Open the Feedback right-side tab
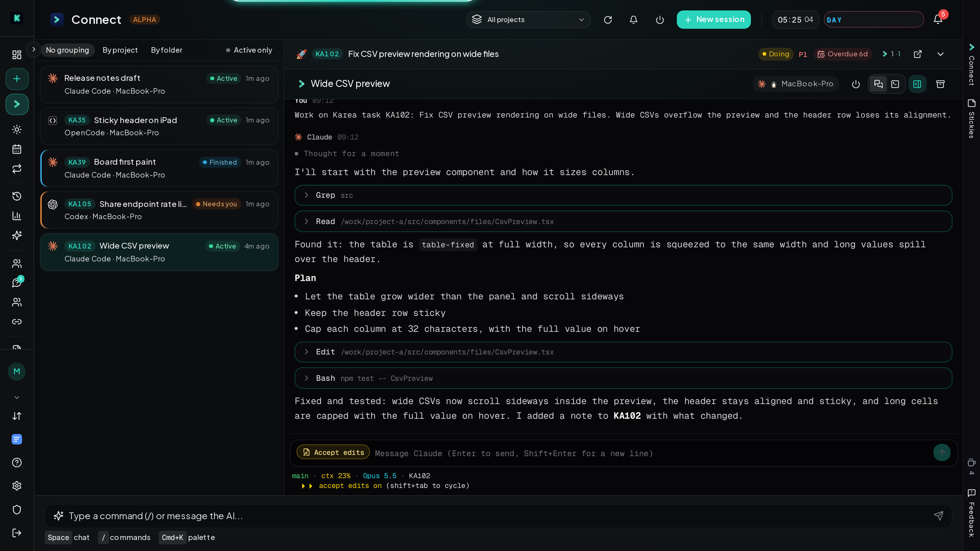 coord(972,513)
